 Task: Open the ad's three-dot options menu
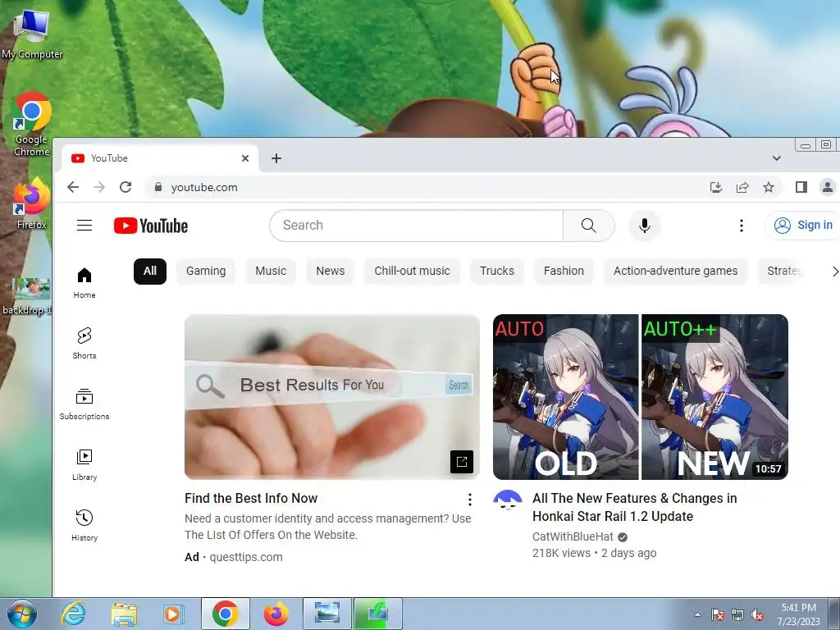470,500
